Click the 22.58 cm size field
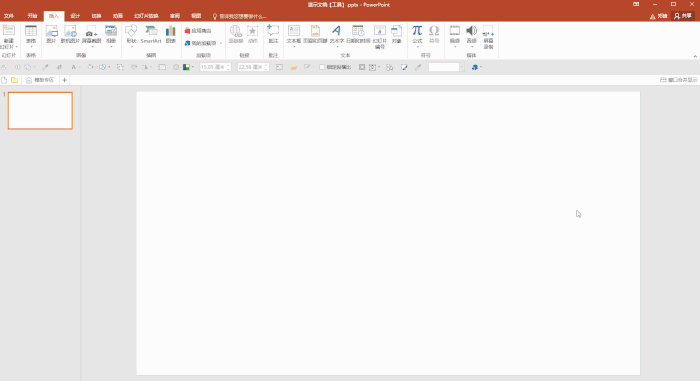The width and height of the screenshot is (700, 381). [253, 67]
